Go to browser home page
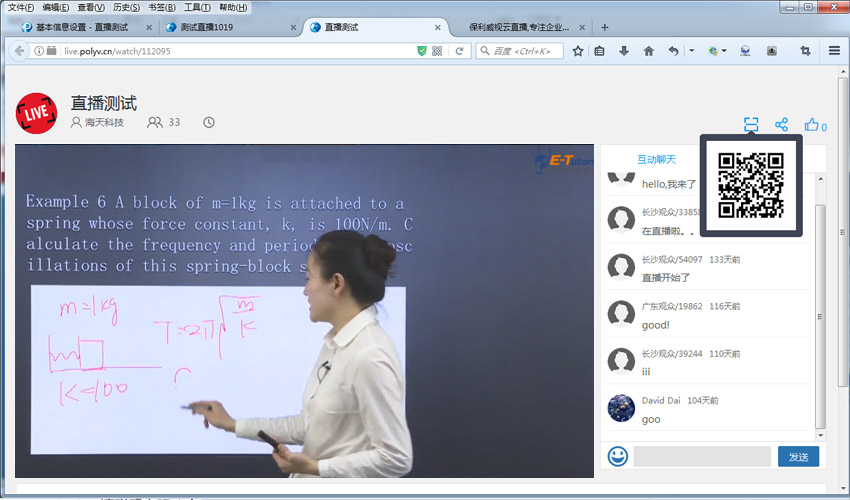 (x=649, y=51)
